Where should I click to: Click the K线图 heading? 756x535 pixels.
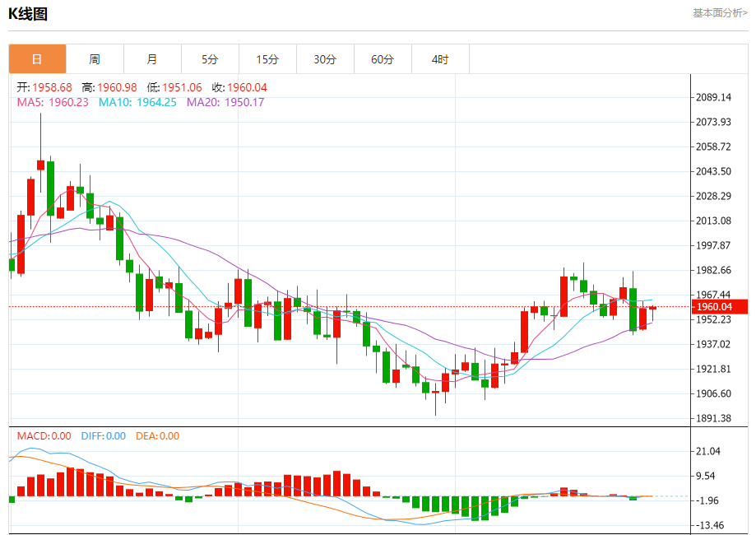(28, 14)
